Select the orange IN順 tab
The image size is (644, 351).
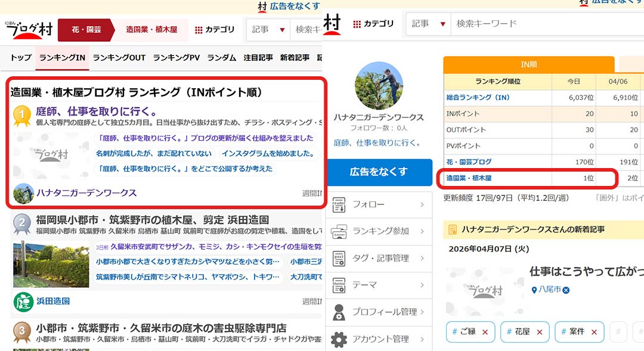click(528, 64)
